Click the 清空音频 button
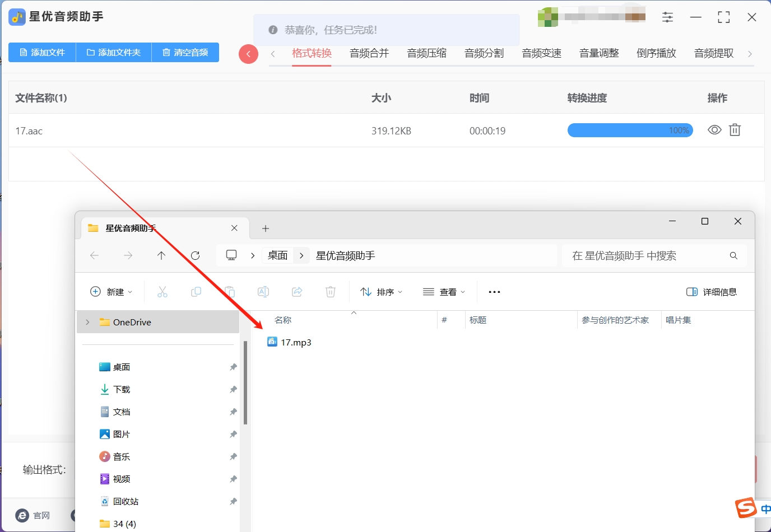Viewport: 771px width, 532px height. point(185,53)
